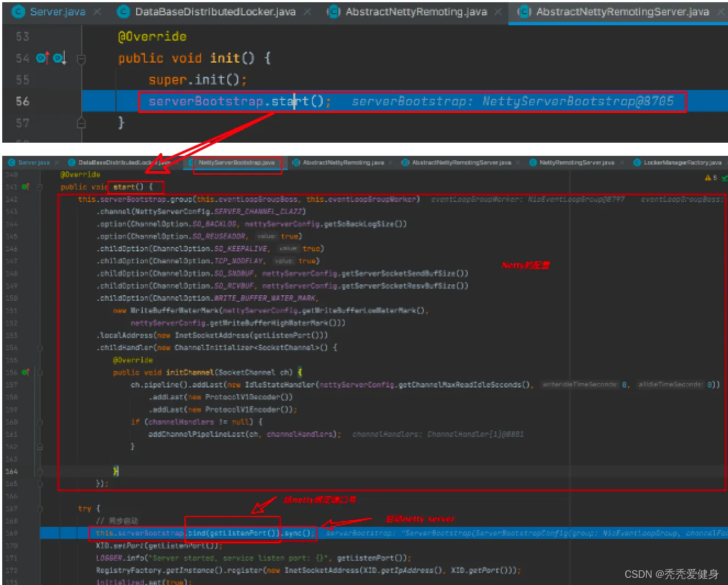Close the DataBaseDistributedLocker.java tab in the top editor

tap(307, 12)
